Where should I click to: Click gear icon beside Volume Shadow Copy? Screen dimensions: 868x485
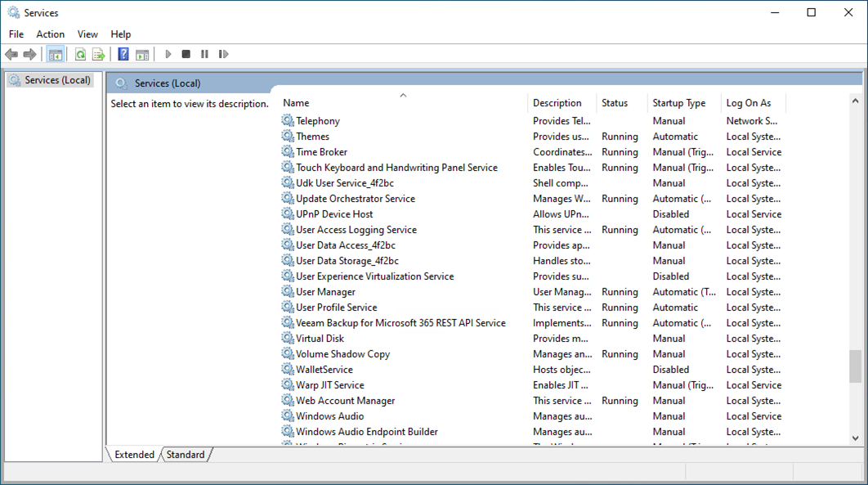pos(288,353)
